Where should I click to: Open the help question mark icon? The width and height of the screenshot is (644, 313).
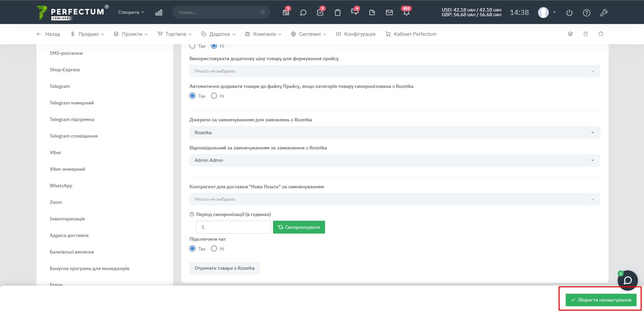coord(586,13)
